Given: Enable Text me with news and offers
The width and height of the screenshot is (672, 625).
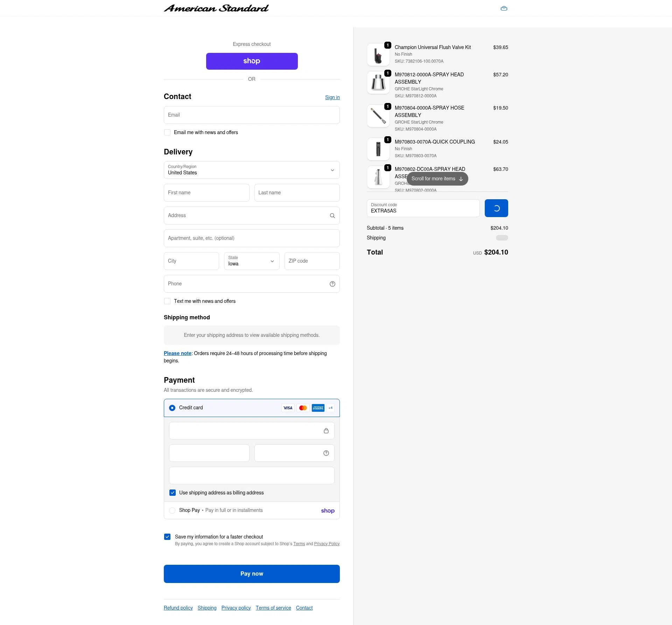Looking at the screenshot, I should click(167, 301).
